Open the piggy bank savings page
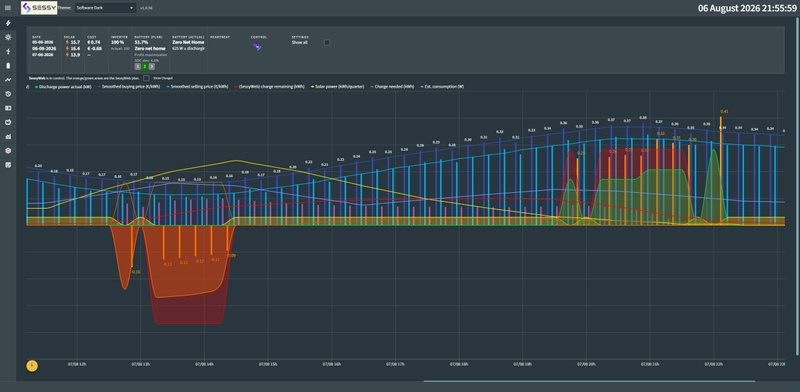This screenshot has height=392, width=800. (8, 122)
